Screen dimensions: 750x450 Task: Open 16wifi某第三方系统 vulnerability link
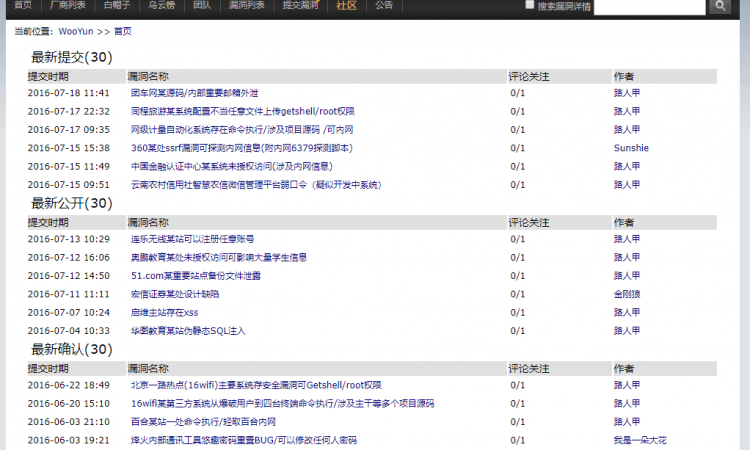282,404
